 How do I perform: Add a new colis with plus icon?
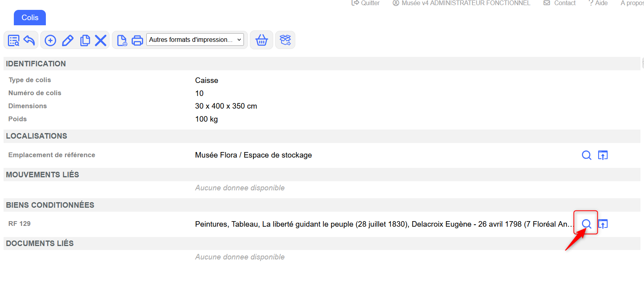[50, 40]
